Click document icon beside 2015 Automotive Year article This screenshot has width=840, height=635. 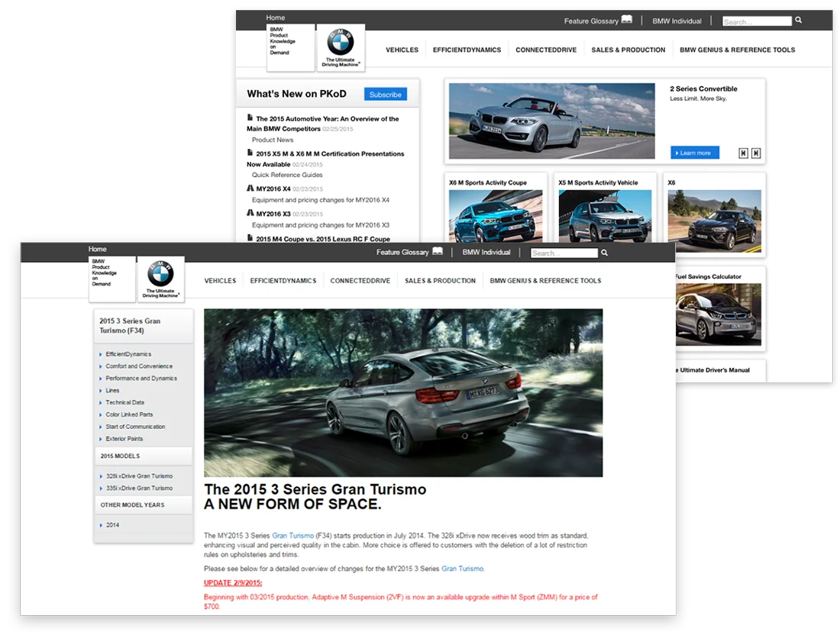point(250,118)
